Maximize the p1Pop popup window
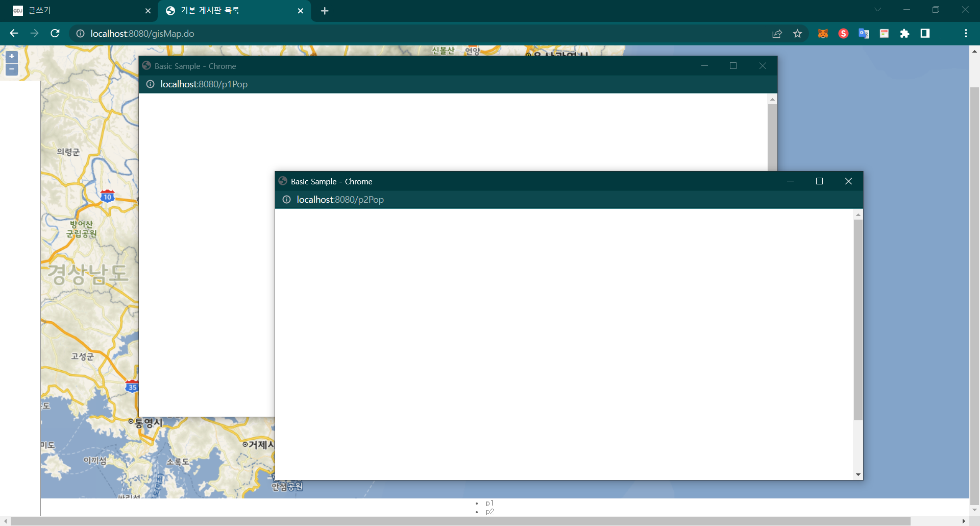The height and width of the screenshot is (526, 980). pos(733,66)
